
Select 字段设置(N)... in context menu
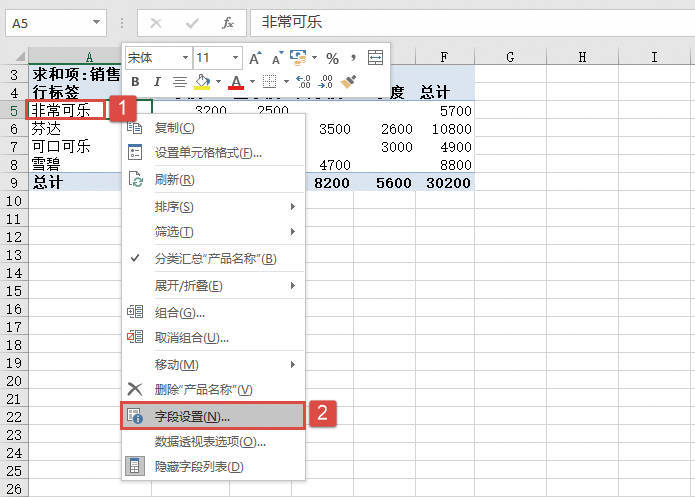pos(192,415)
